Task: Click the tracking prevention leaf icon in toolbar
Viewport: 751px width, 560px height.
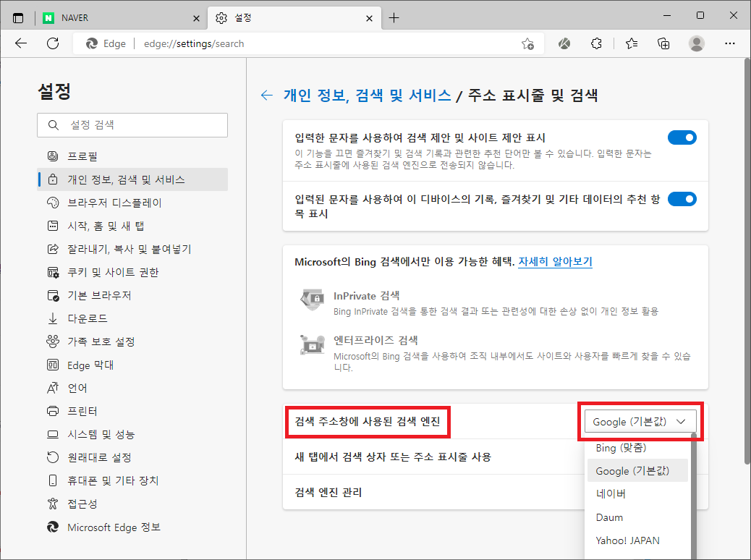Action: coord(564,43)
